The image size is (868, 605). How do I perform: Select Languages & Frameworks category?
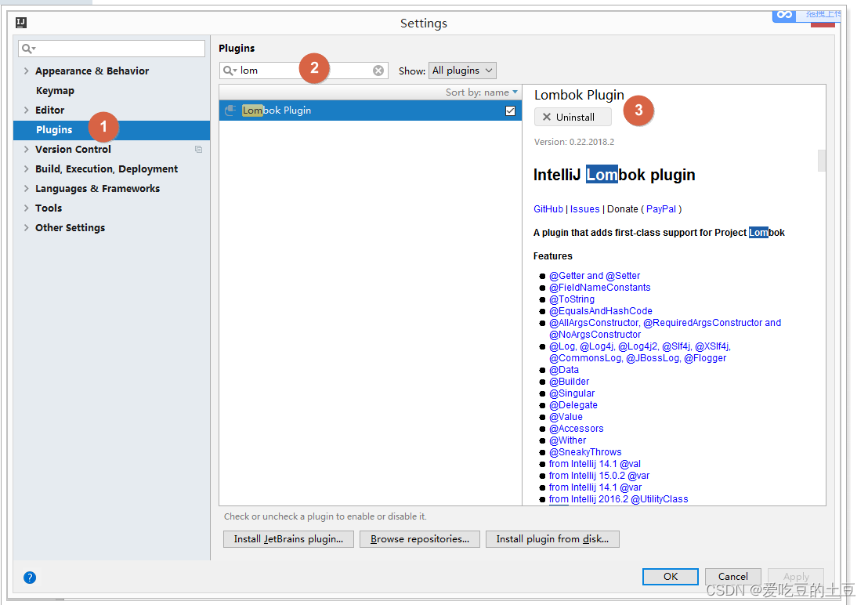[97, 189]
